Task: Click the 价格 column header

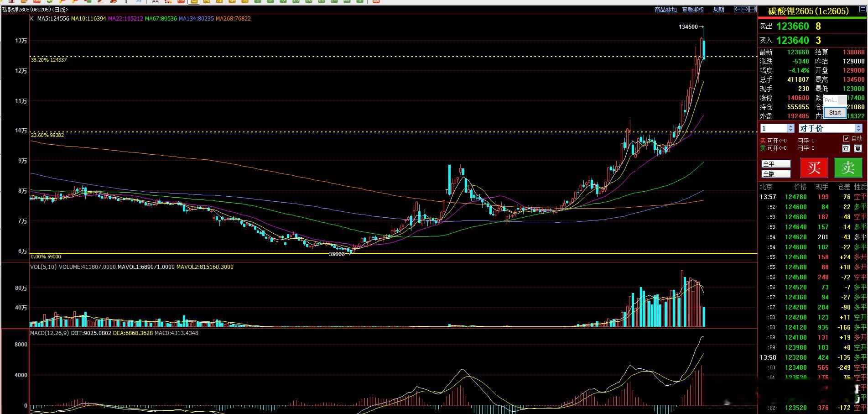Action: tap(800, 187)
